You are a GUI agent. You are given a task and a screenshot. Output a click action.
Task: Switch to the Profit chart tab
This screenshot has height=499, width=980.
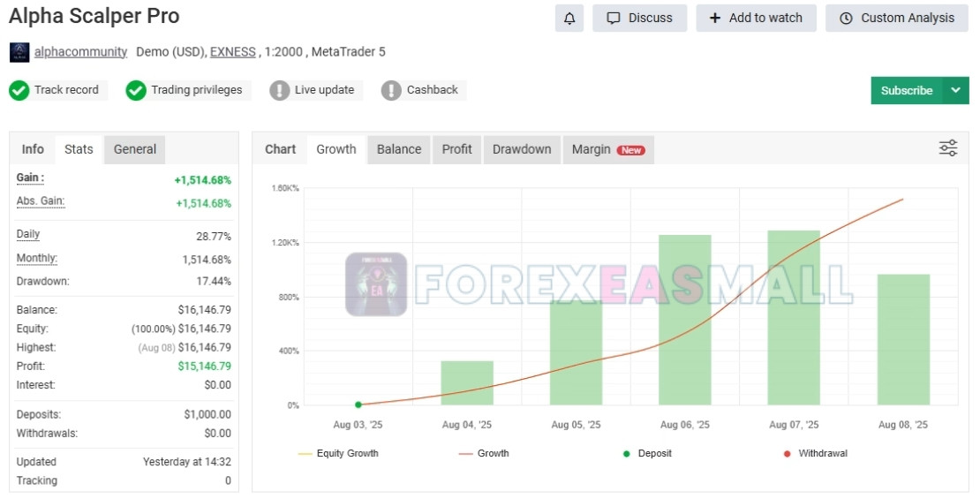(456, 149)
